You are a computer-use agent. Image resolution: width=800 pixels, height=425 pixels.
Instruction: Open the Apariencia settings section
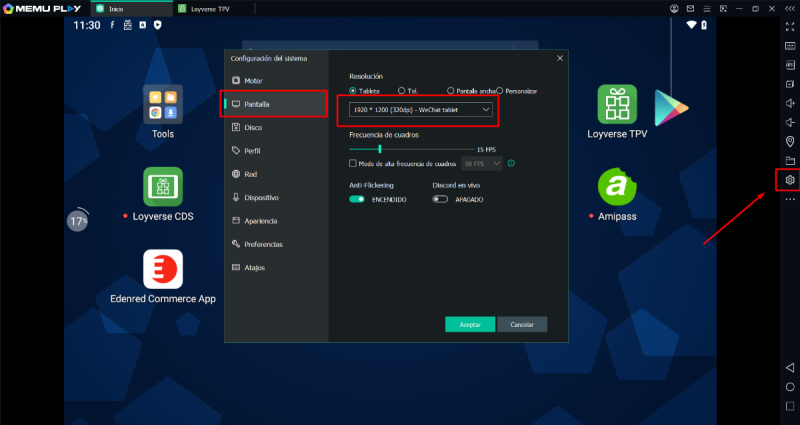pos(260,221)
